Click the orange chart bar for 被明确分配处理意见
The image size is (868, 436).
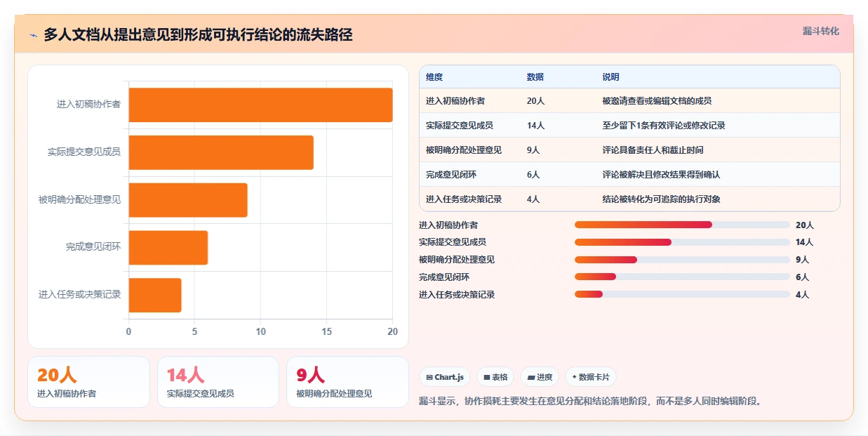point(188,200)
